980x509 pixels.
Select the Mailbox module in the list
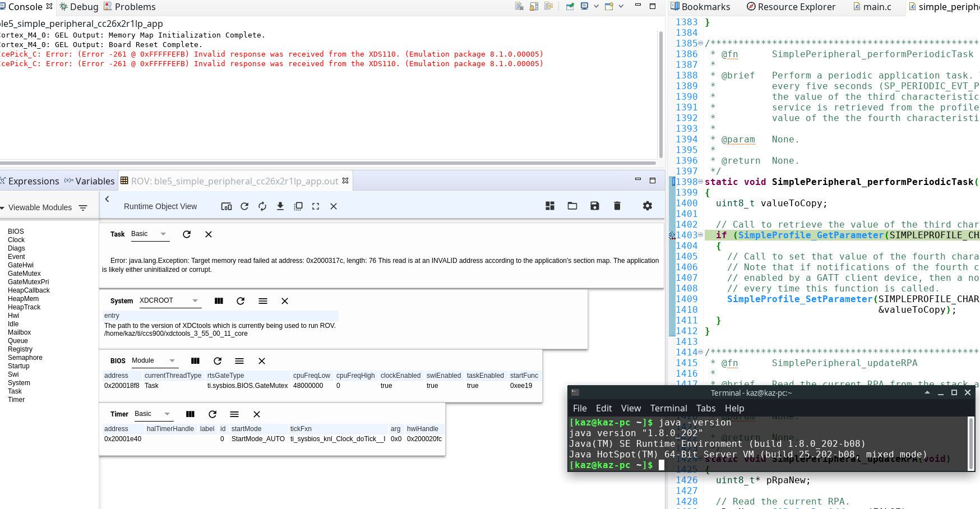[20, 332]
